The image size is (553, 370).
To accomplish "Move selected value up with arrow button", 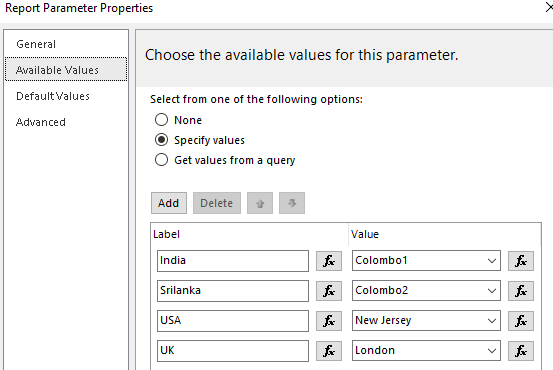I will tap(260, 203).
